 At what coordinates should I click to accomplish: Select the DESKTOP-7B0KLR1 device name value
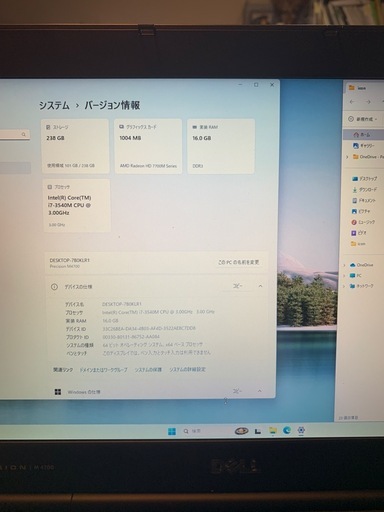[122, 304]
